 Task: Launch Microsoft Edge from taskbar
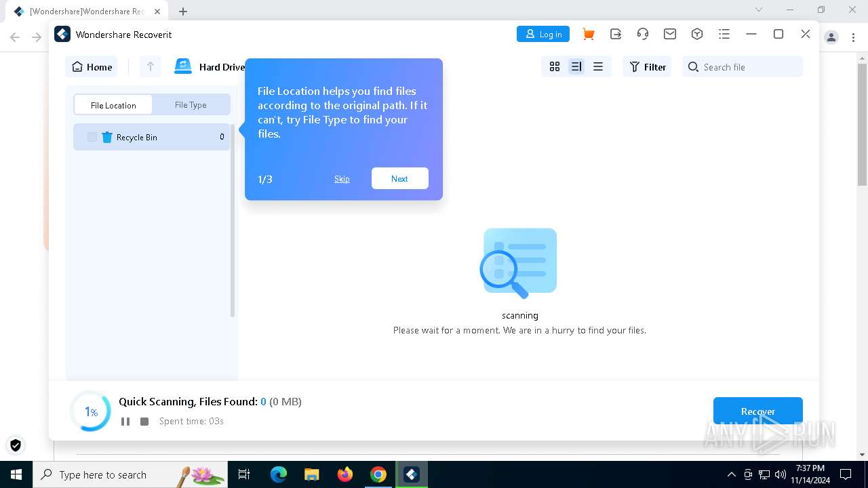coord(279,474)
